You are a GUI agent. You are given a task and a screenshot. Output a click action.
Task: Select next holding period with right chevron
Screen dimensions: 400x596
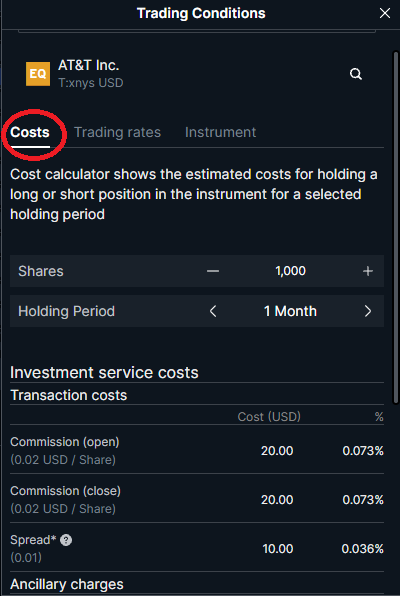pos(368,311)
